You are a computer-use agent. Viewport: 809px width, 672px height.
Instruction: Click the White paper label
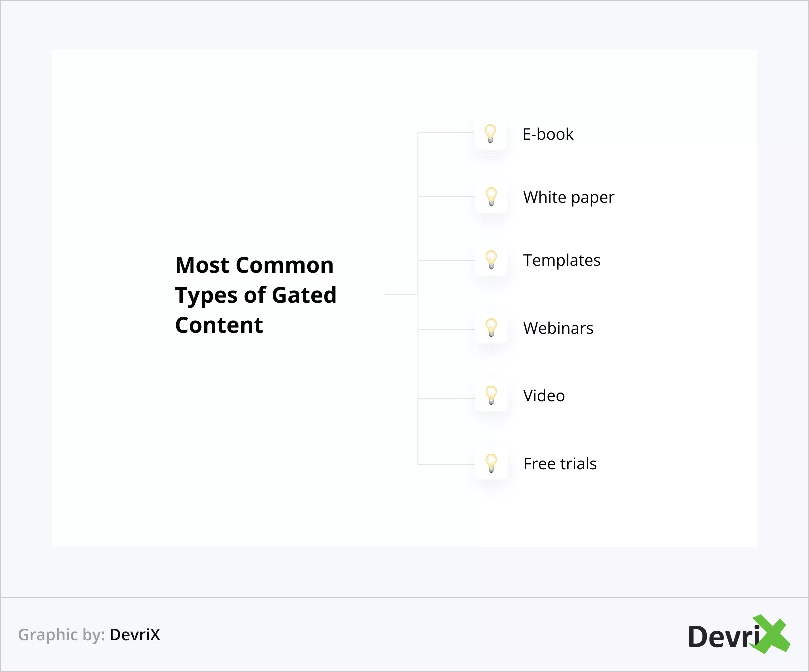point(568,197)
